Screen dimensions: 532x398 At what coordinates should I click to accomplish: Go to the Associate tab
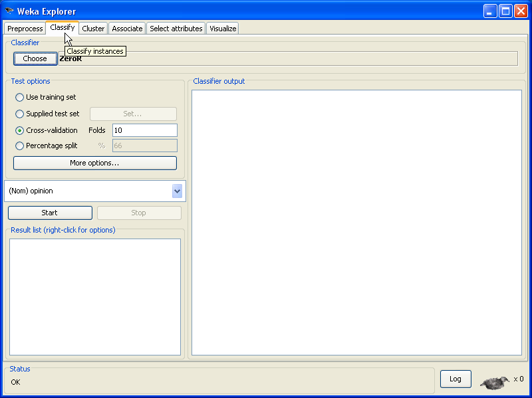127,29
